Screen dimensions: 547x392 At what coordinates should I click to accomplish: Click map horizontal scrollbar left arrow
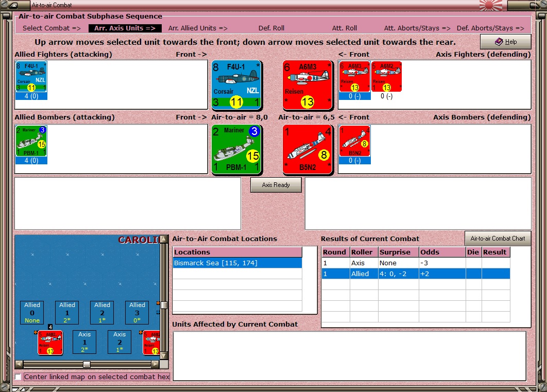19,365
